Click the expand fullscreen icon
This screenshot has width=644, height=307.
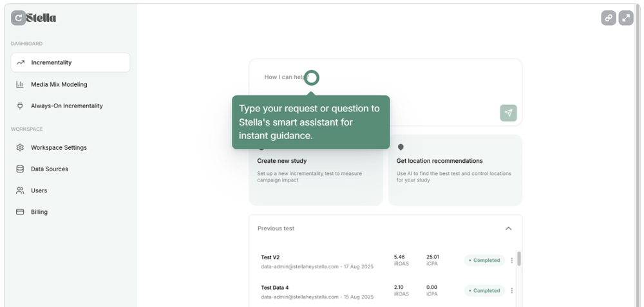tap(626, 18)
